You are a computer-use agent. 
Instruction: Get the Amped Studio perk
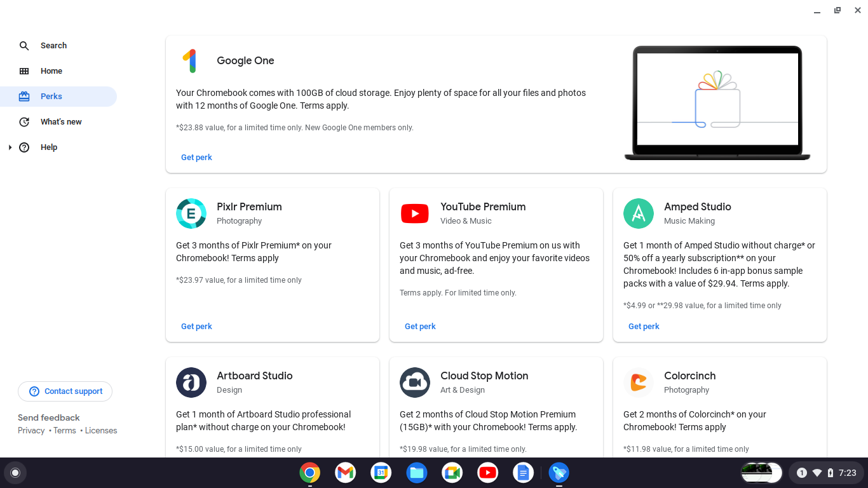644,327
